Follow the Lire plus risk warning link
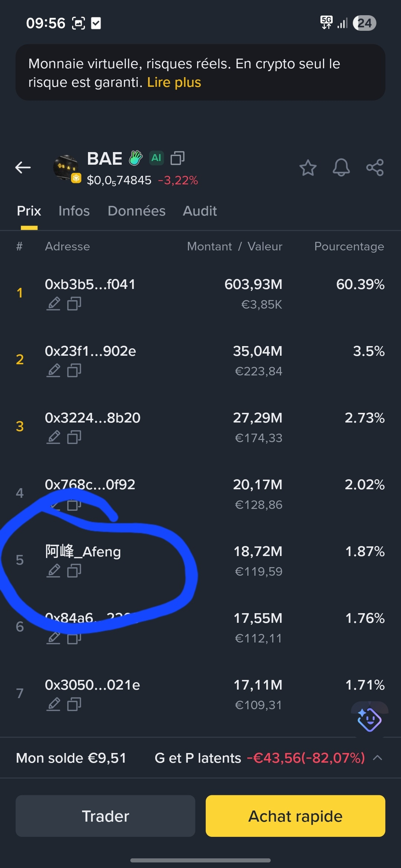 coord(174,82)
